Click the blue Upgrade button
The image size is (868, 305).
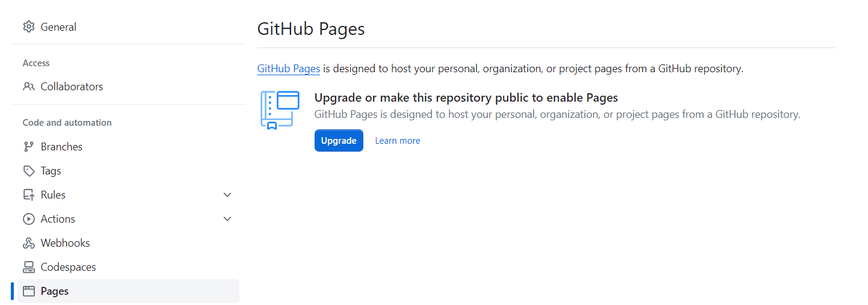coord(339,141)
